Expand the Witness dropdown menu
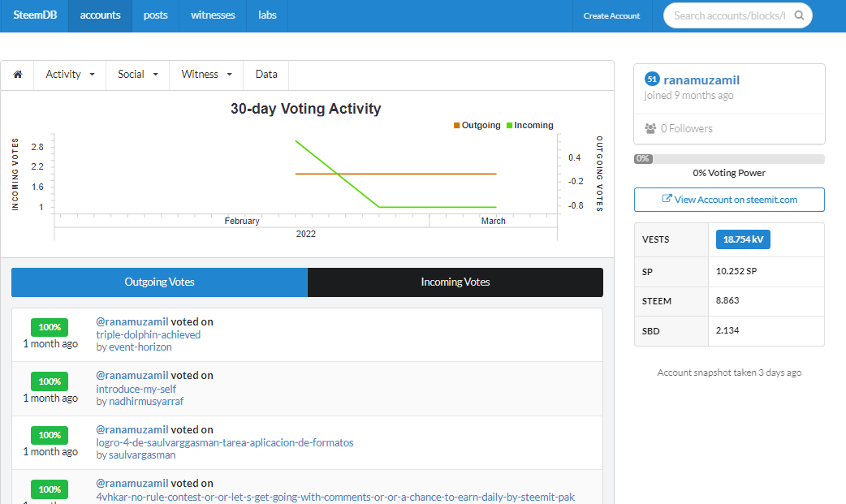The image size is (846, 504). pos(206,75)
